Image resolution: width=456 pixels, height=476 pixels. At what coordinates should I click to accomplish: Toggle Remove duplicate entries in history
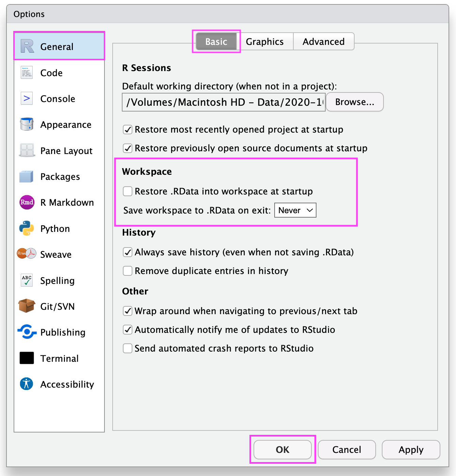(128, 271)
